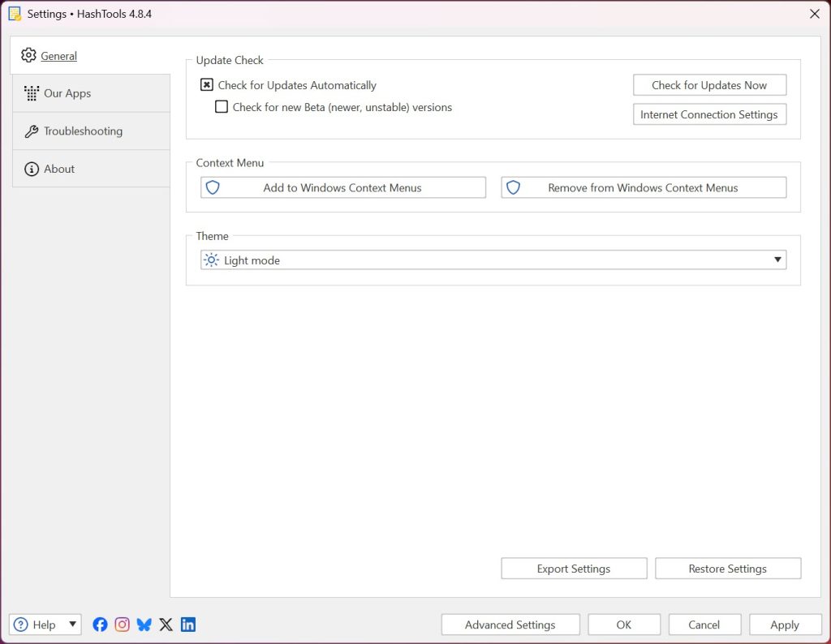Click shield icon on Remove from Context Menus
The image size is (831, 644).
tap(513, 187)
